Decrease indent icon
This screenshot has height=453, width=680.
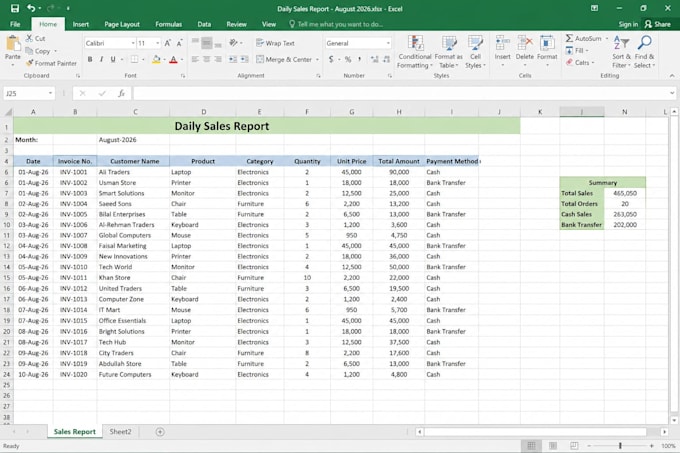233,59
